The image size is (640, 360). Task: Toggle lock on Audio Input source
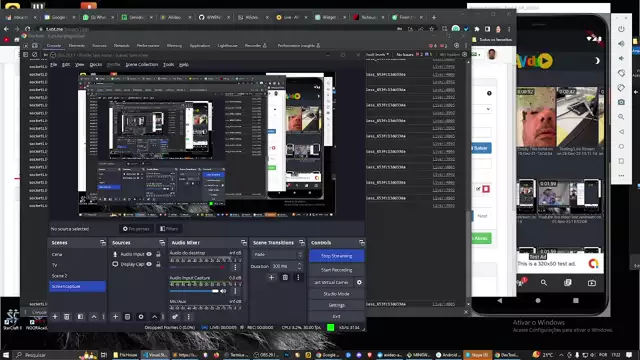(x=158, y=254)
